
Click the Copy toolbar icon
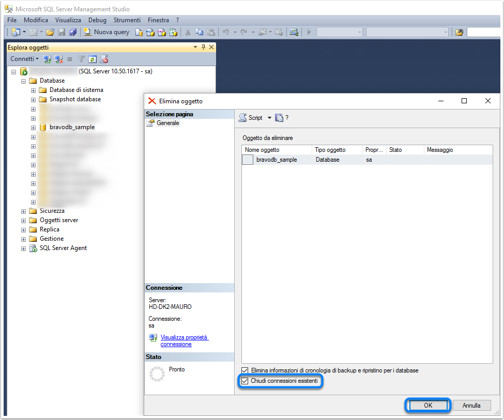tap(200, 32)
